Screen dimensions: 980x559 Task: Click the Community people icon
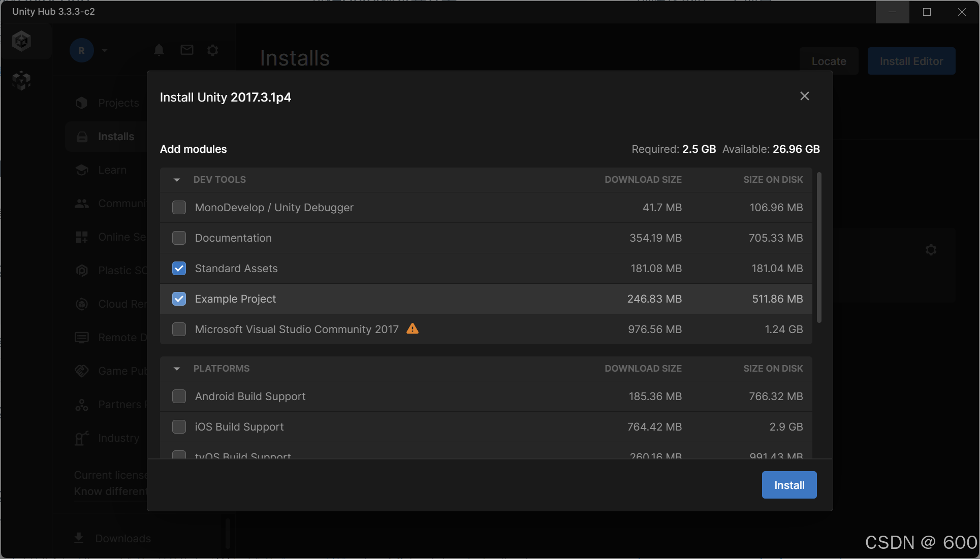pos(82,204)
